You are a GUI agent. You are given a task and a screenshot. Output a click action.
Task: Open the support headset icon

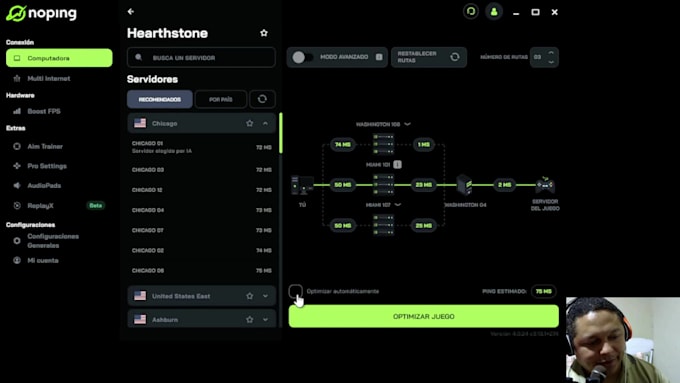pyautogui.click(x=471, y=11)
